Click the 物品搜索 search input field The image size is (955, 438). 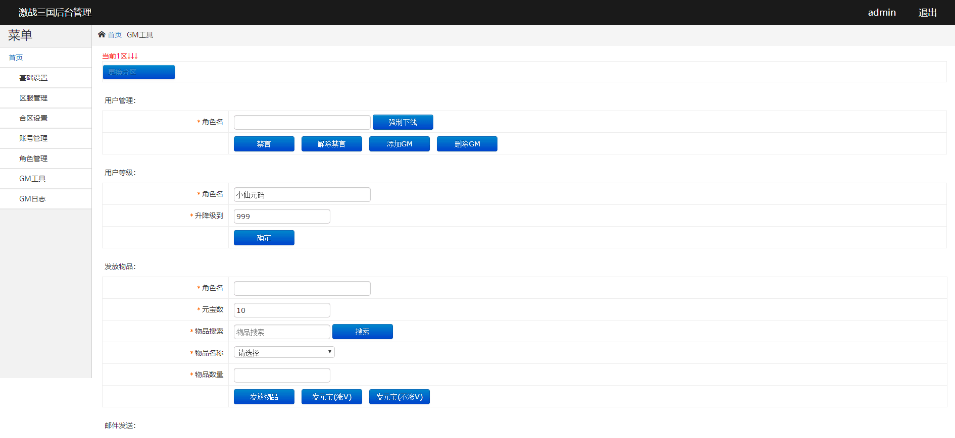[x=280, y=331]
